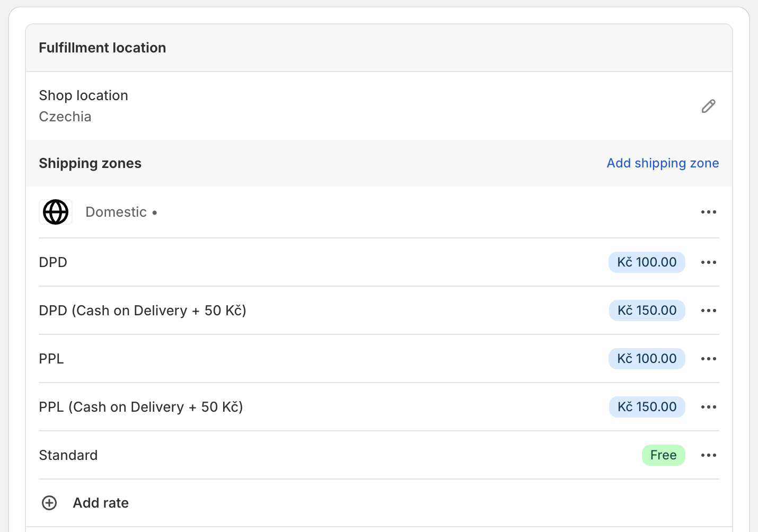The image size is (758, 532).
Task: Edit shop location with the pencil icon
Action: pyautogui.click(x=708, y=106)
